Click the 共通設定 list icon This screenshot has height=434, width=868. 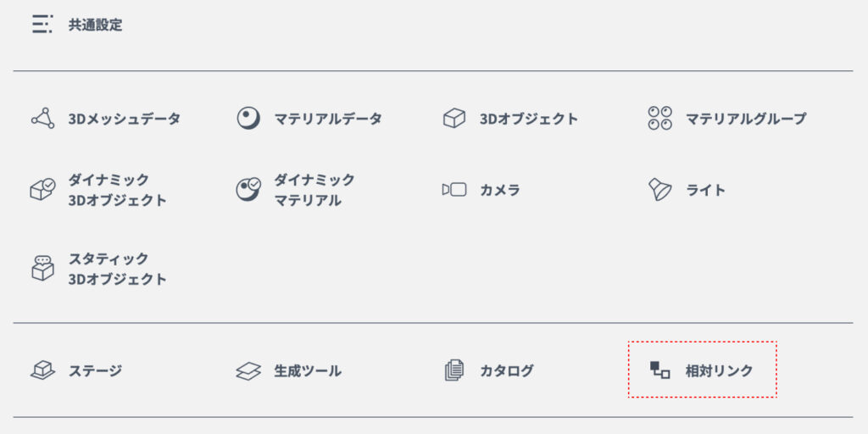click(42, 24)
